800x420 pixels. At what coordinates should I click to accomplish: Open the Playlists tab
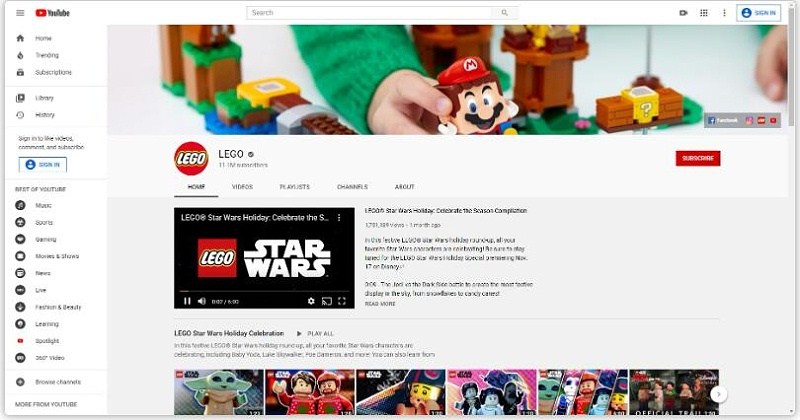294,187
